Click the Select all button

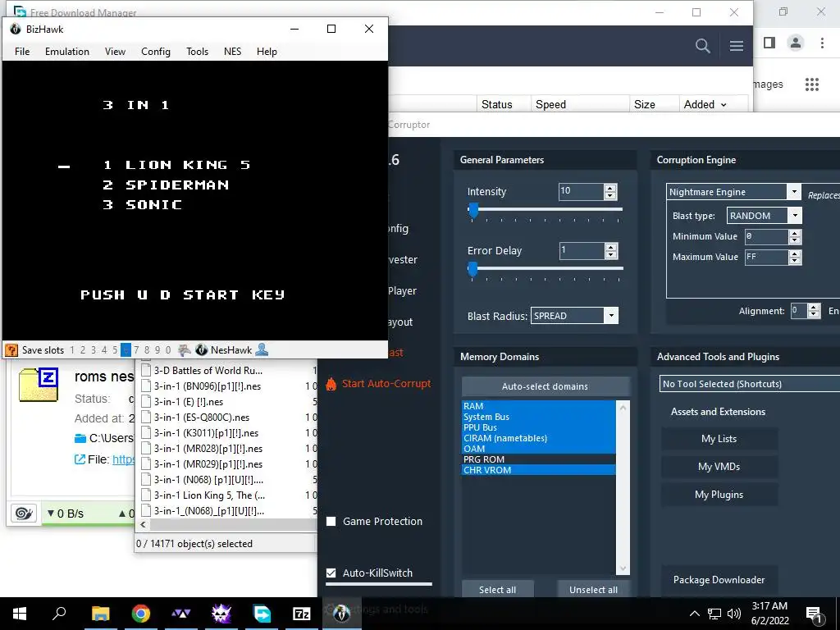[497, 589]
